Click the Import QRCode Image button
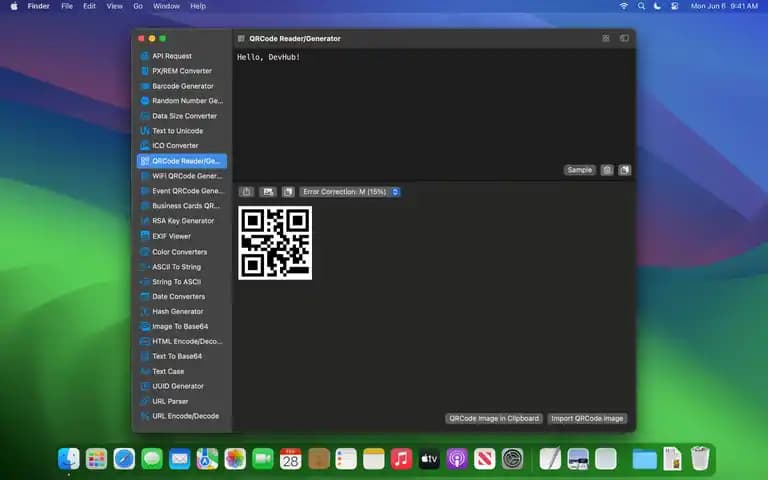Viewport: 768px width, 480px height. pos(587,419)
